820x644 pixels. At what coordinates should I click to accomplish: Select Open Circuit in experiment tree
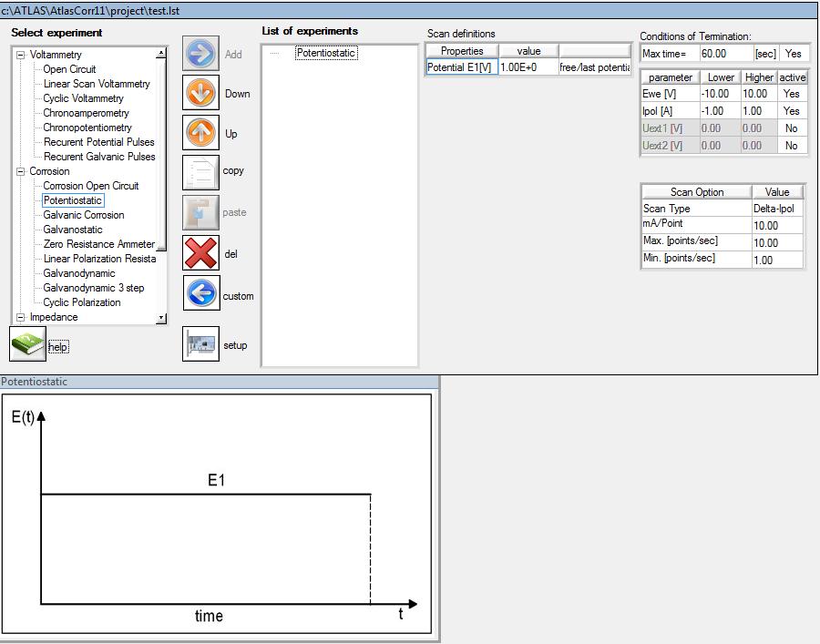(69, 69)
